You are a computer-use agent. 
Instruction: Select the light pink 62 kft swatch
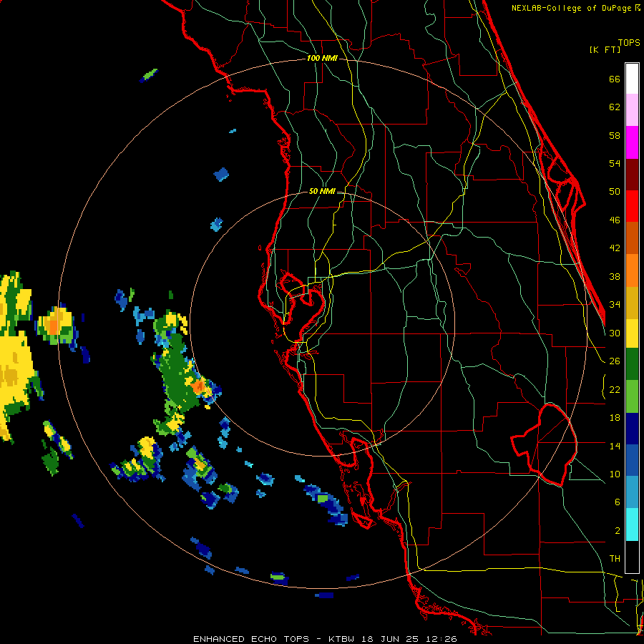[632, 110]
